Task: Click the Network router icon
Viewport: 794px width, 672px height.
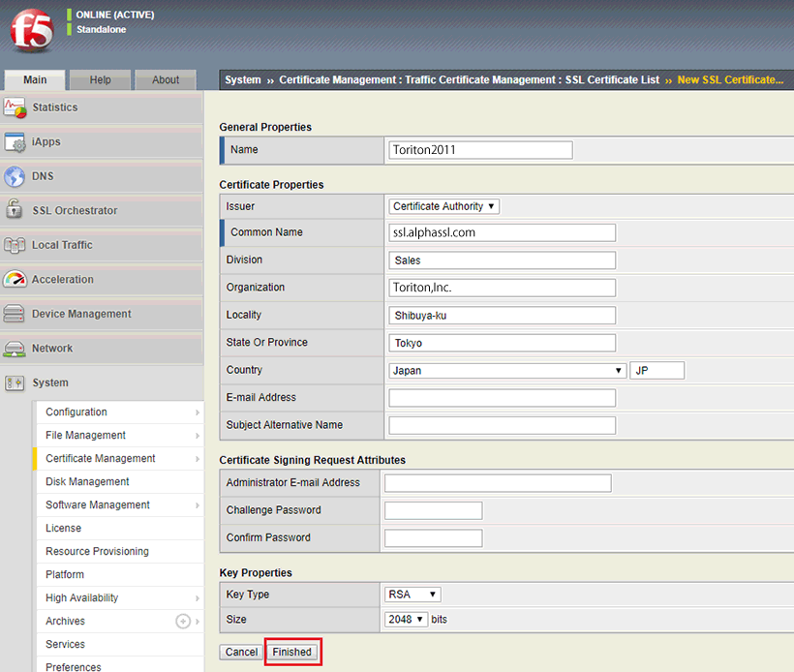Action: click(x=15, y=349)
